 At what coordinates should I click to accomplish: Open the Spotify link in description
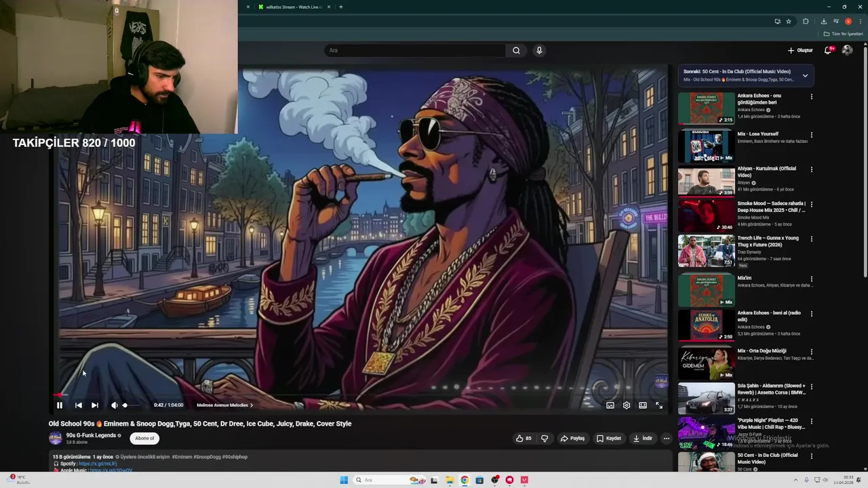point(98,464)
